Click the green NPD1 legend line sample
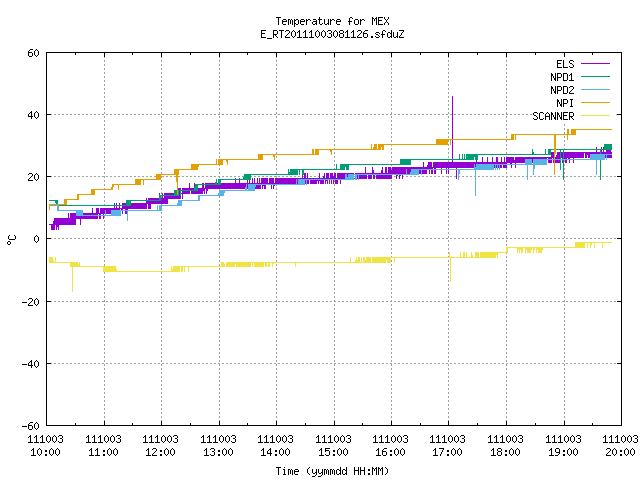Viewport: 640px width, 480px height. coord(595,76)
